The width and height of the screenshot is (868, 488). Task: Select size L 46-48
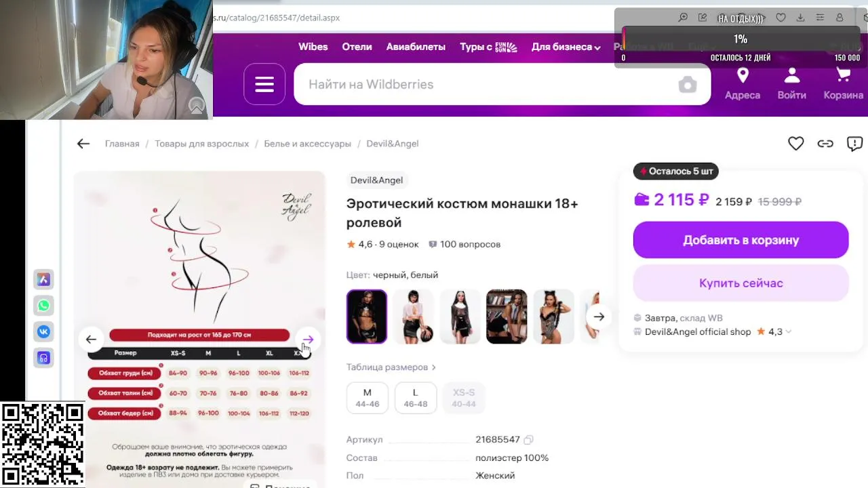point(416,398)
